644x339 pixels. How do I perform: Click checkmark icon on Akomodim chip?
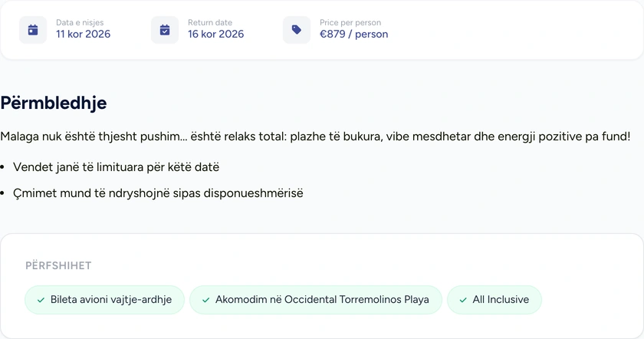[205, 300]
